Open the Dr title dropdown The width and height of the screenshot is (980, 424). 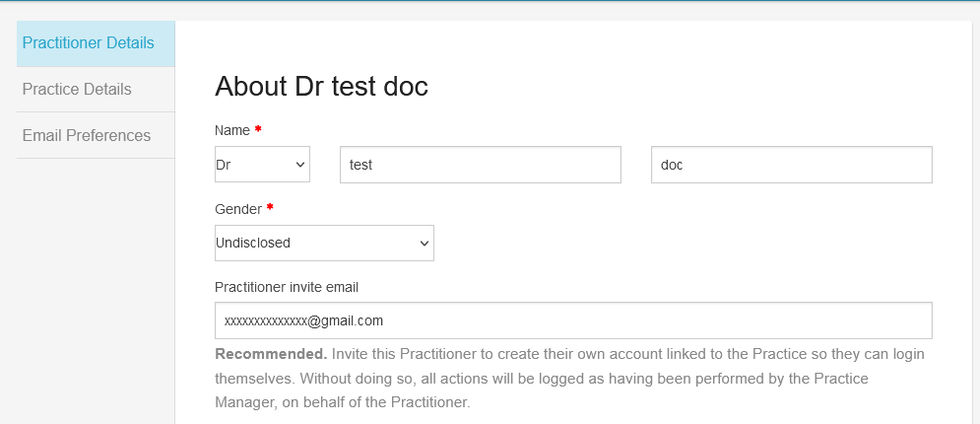tap(262, 165)
